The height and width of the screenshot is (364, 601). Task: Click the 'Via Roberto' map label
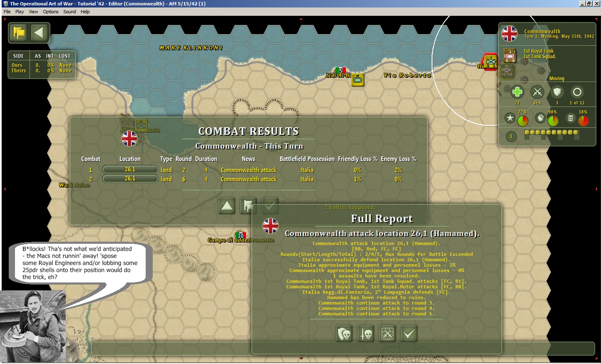coord(407,75)
